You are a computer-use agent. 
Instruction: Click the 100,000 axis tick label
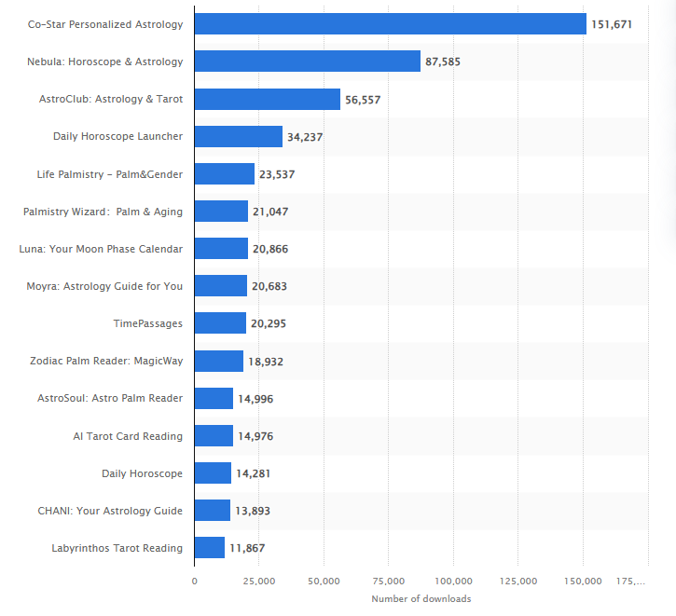pyautogui.click(x=453, y=582)
